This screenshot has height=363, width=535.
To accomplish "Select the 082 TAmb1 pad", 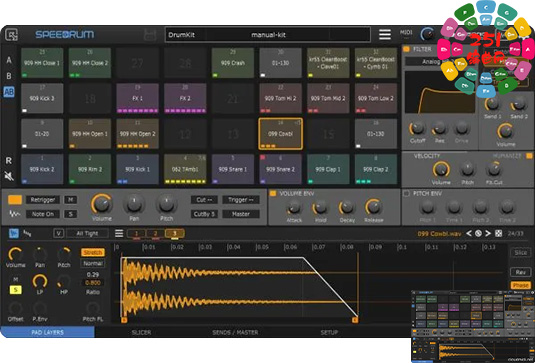I will 185,169.
